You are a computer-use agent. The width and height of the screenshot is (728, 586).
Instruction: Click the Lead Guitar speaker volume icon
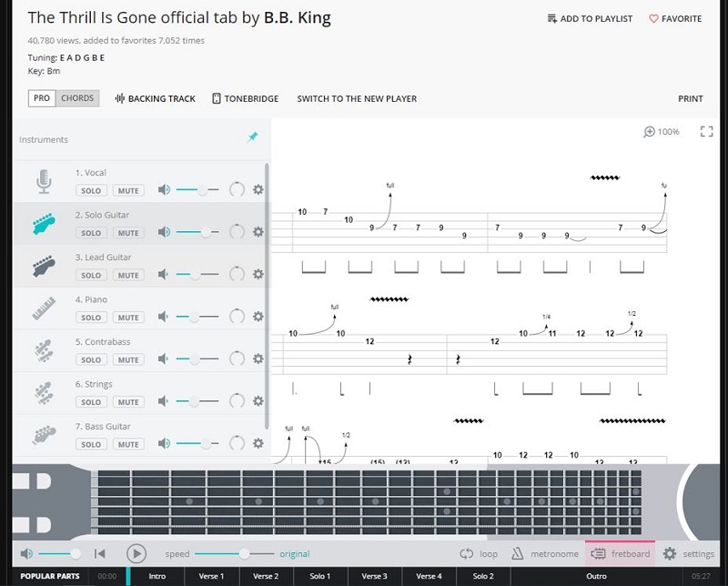point(163,274)
